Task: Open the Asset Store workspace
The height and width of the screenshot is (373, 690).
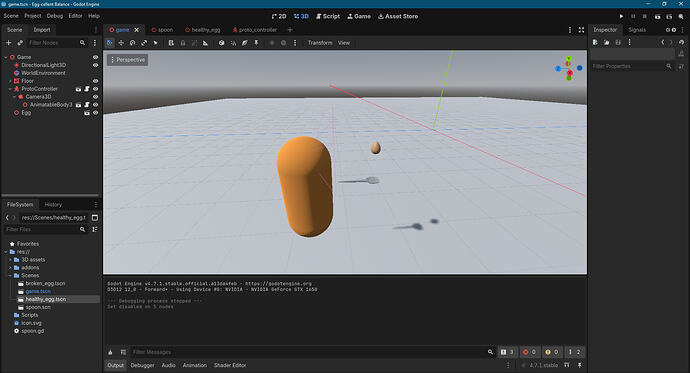Action: 398,16
